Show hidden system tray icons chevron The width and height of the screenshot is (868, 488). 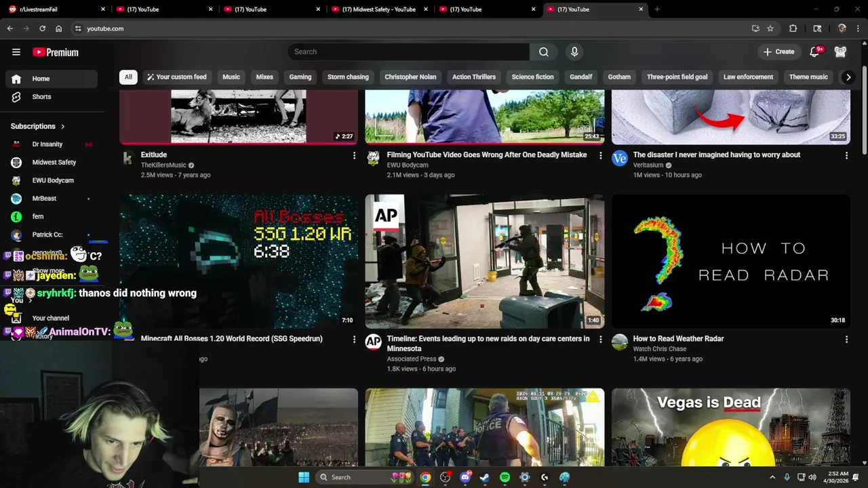tap(772, 477)
